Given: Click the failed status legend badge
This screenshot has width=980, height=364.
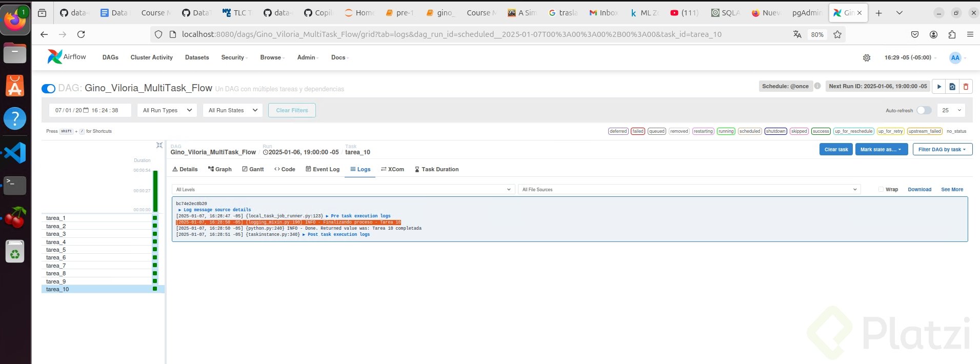Looking at the screenshot, I should [x=638, y=131].
